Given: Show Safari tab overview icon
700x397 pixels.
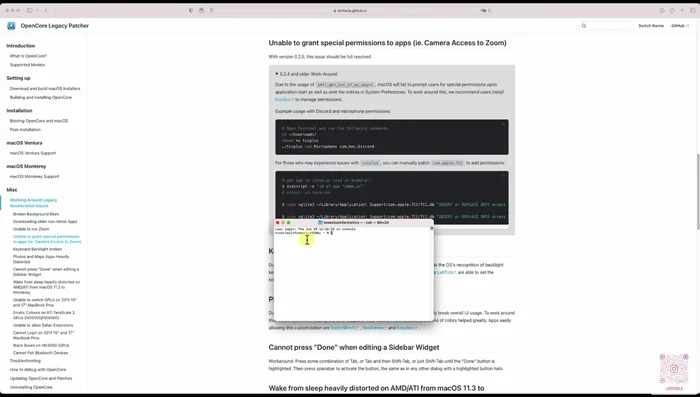Looking at the screenshot, I should (692, 10).
